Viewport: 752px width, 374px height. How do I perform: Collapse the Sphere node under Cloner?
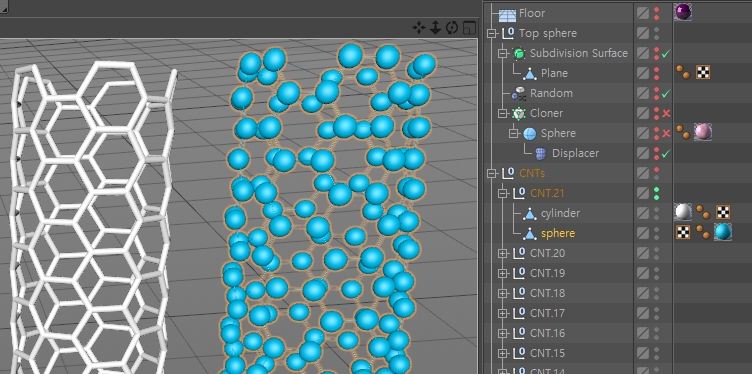[x=514, y=134]
